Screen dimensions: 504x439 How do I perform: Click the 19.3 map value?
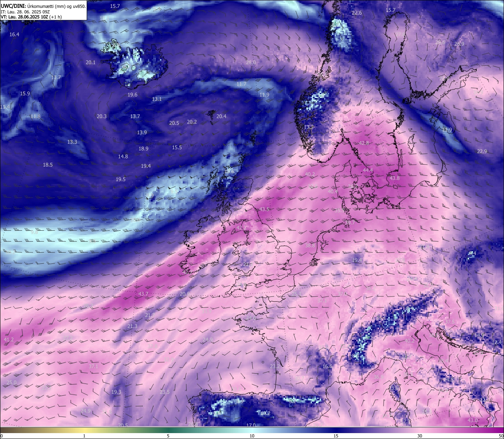[x=116, y=392]
